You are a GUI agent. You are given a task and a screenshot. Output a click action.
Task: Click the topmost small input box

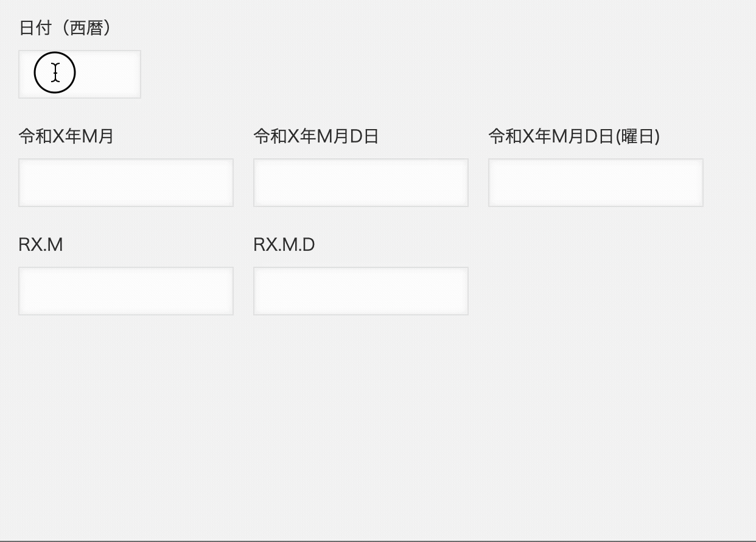point(80,74)
